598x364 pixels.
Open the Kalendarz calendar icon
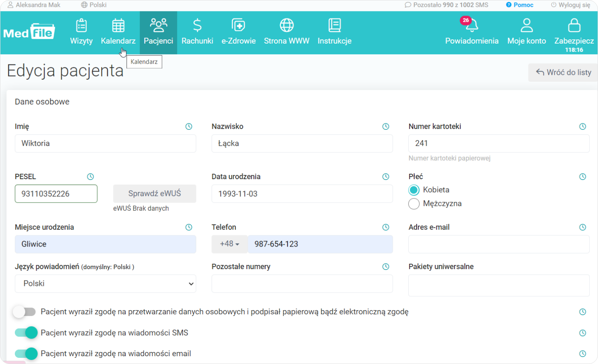point(118,25)
